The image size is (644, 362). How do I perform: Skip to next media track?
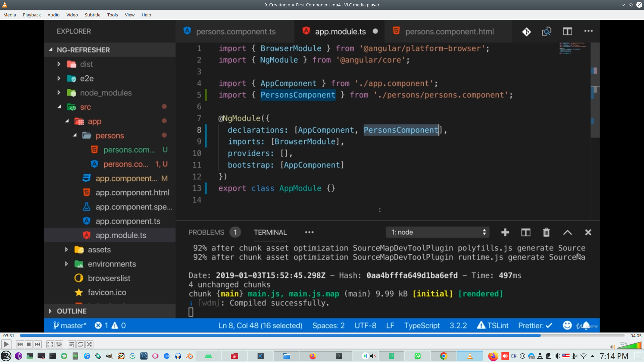(38, 344)
